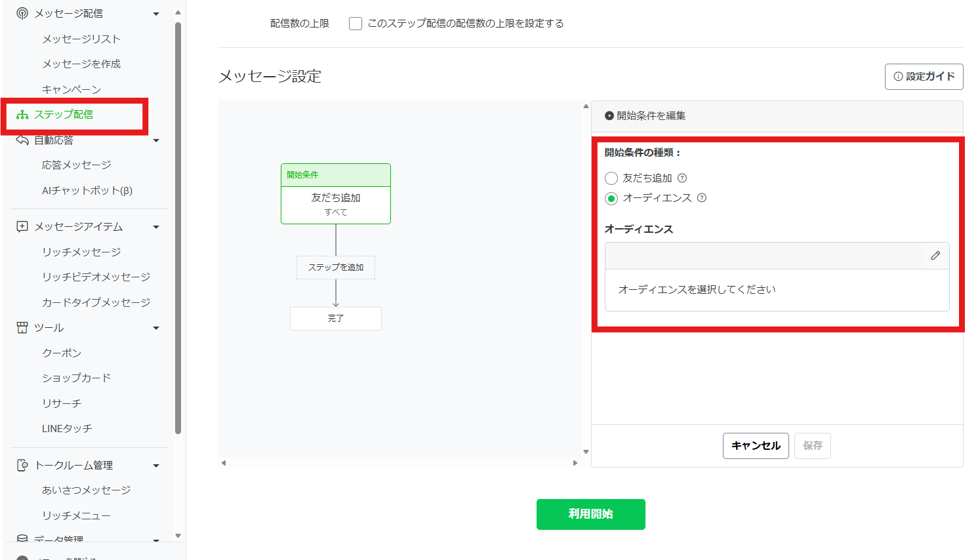Screen dimensions: 980x560
Task: Open リッチメニュー in the sidebar
Action: (x=76, y=515)
